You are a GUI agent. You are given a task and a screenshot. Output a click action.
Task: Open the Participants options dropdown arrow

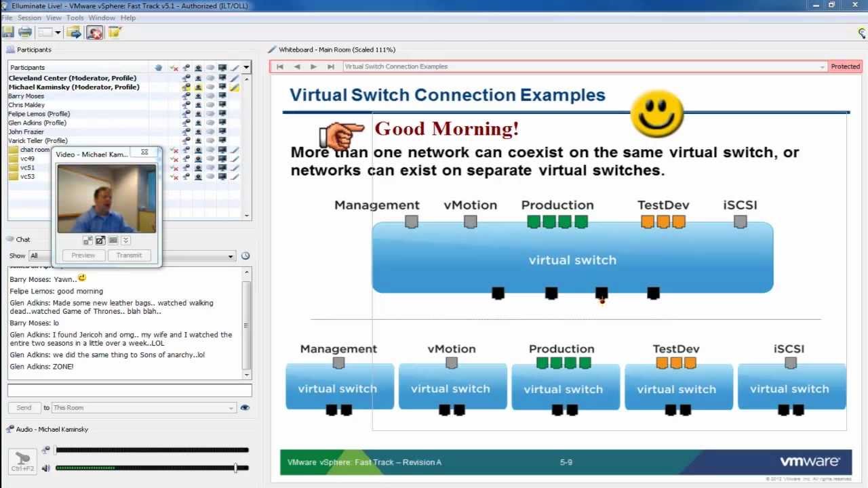pos(246,68)
